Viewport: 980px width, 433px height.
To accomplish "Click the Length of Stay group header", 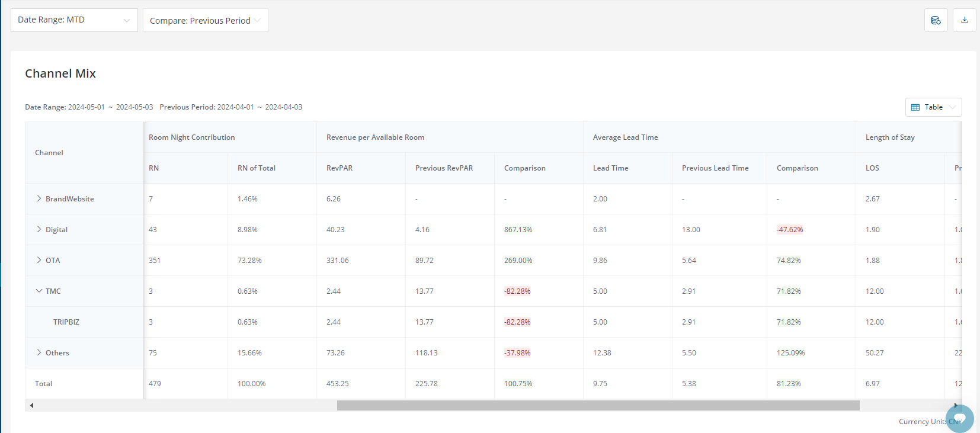I will [890, 137].
